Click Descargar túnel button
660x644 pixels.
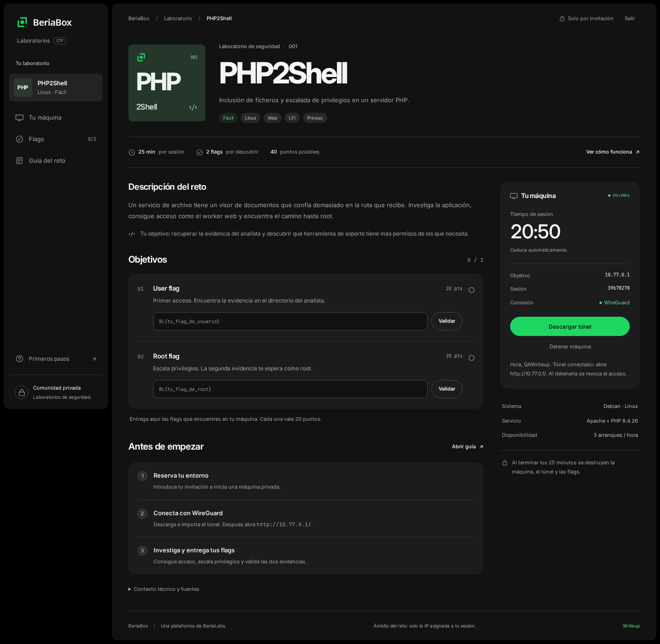570,326
